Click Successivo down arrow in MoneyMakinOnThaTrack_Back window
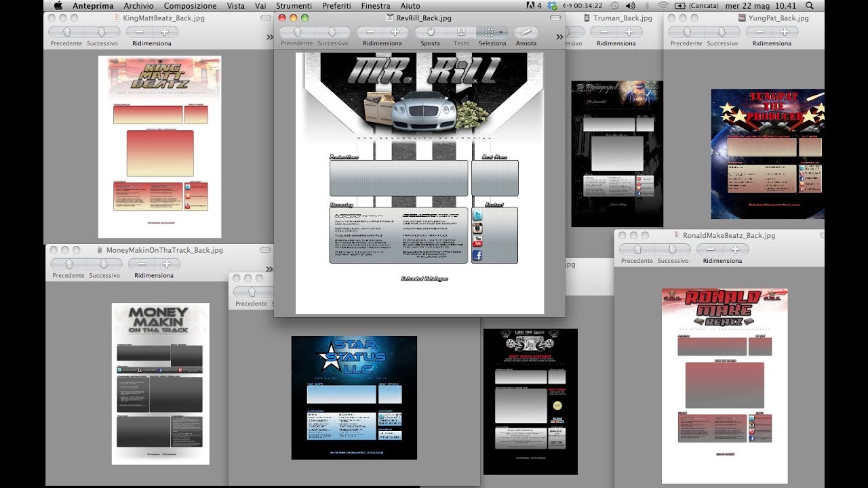Viewport: 868px width, 488px height. tap(104, 264)
